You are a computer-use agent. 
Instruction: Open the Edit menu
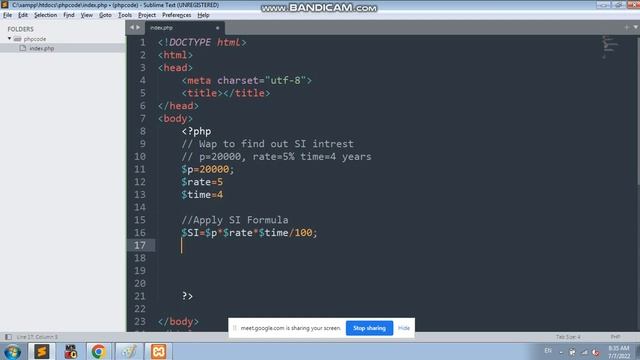tap(23, 15)
